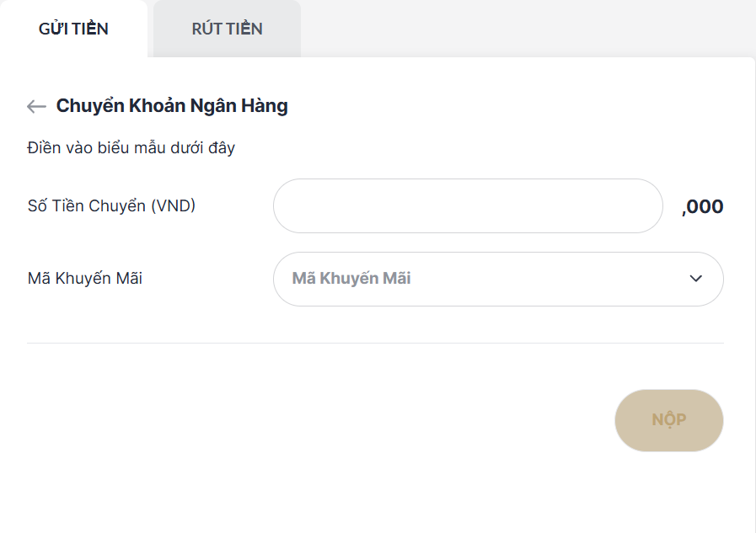
Task: Switch to the RÚT TIỀN tab
Action: click(225, 28)
